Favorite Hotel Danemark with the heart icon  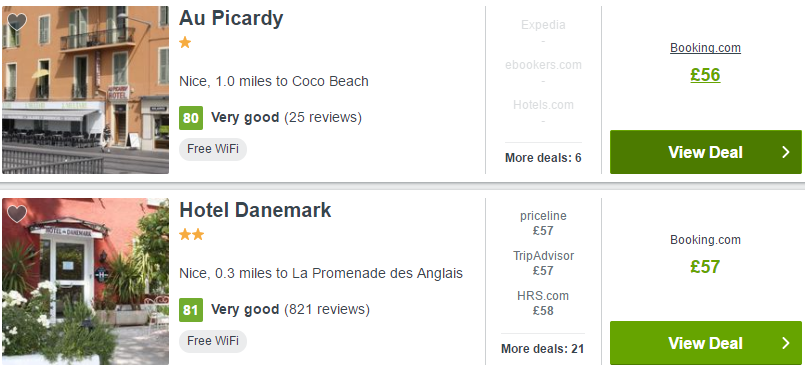tap(17, 213)
